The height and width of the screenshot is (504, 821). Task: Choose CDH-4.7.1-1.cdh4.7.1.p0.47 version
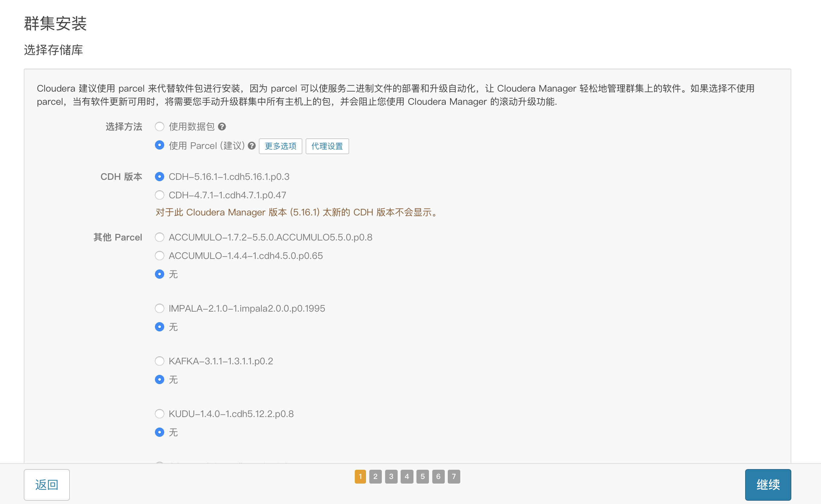coord(160,195)
